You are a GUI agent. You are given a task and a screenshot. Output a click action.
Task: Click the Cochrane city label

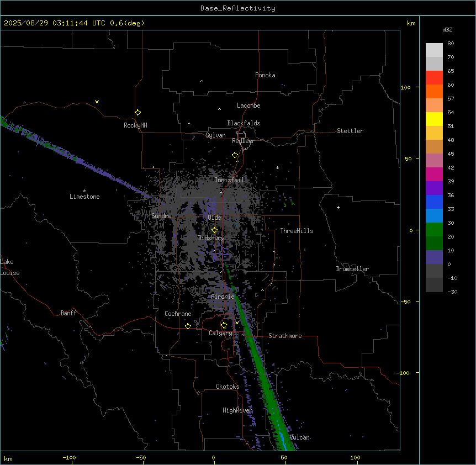[178, 314]
